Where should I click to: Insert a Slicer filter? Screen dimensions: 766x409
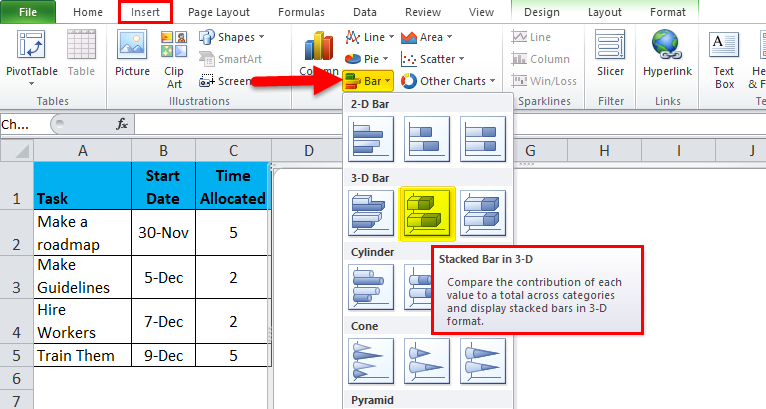coord(610,53)
